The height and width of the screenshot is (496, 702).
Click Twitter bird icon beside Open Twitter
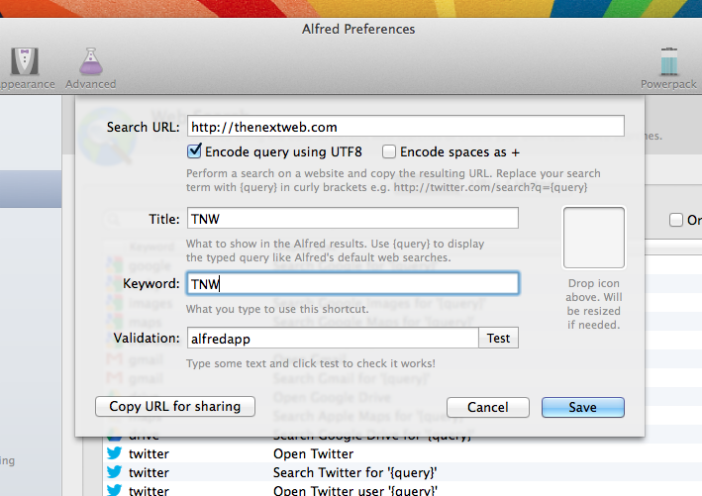click(x=114, y=453)
